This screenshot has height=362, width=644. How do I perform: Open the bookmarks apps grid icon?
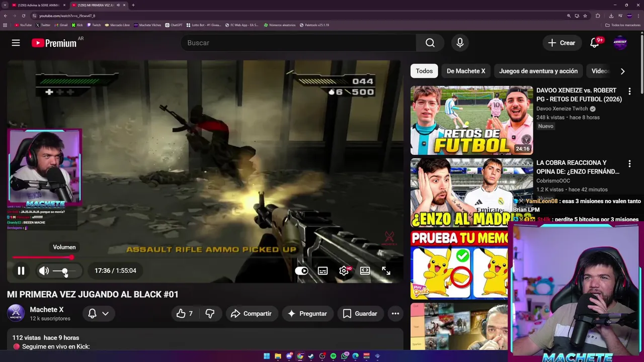click(x=5, y=25)
